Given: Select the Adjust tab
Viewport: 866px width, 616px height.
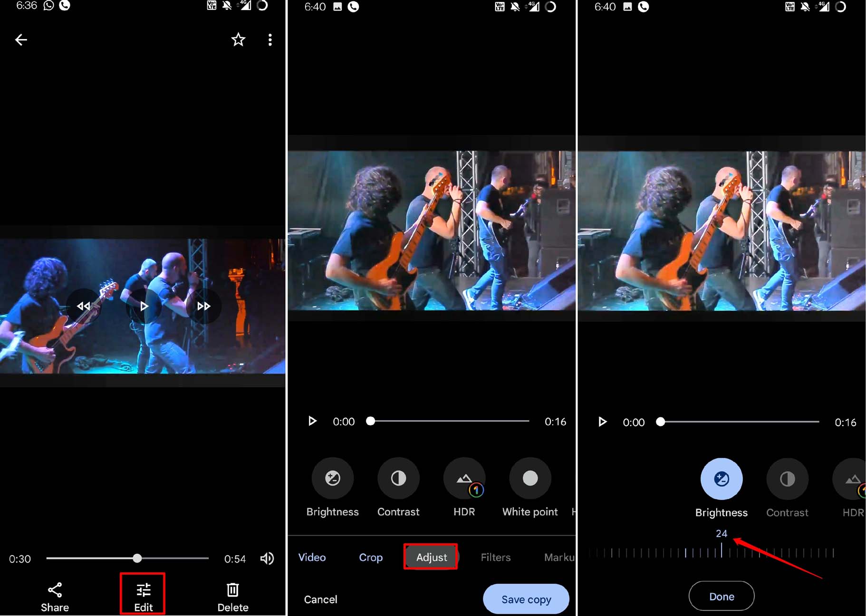Looking at the screenshot, I should coord(431,557).
